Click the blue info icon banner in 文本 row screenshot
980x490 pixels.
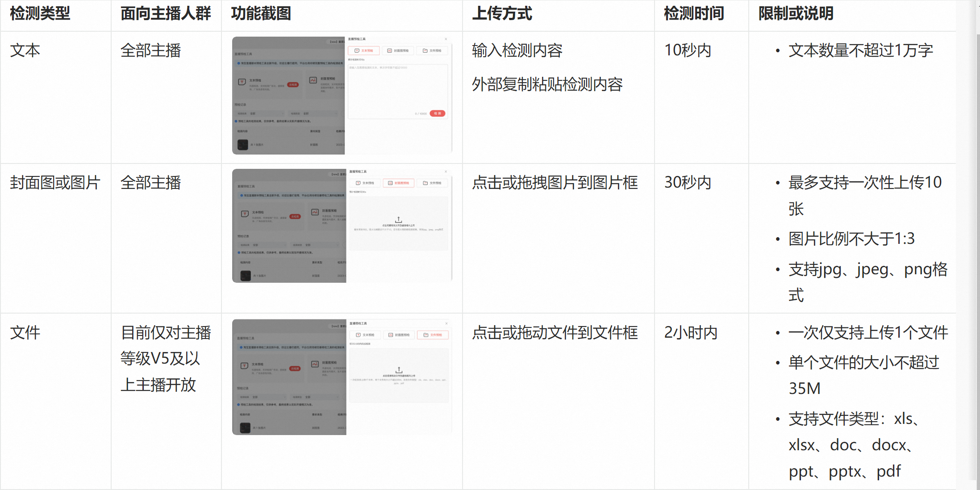[290, 63]
